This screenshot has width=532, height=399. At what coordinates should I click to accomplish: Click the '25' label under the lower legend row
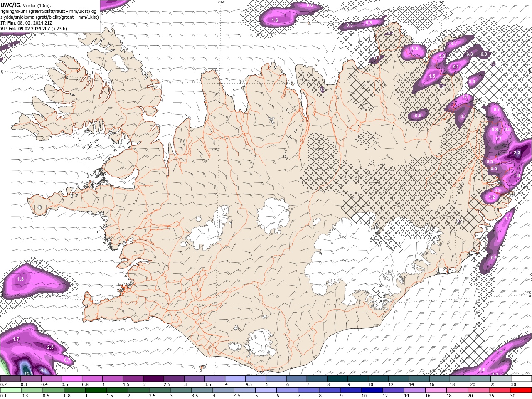492,396
